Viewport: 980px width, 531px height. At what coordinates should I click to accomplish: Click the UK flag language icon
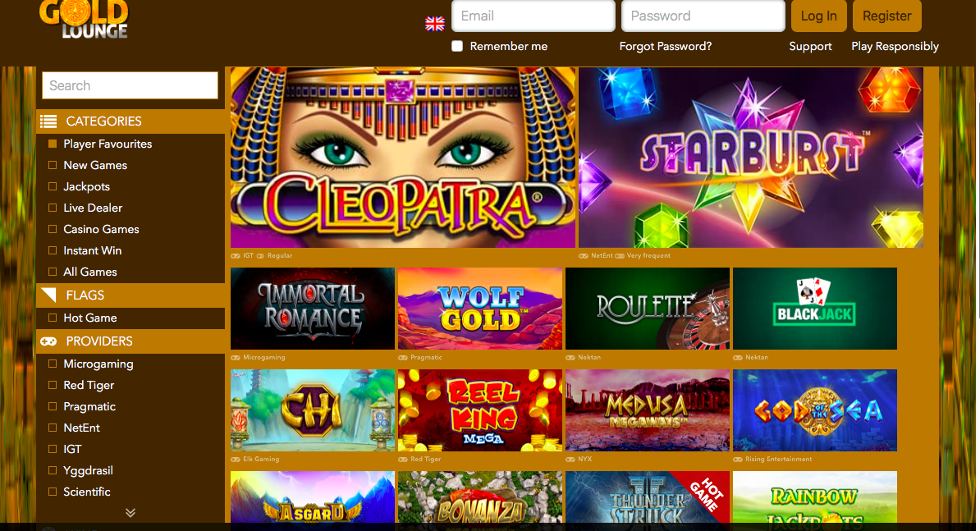point(435,24)
